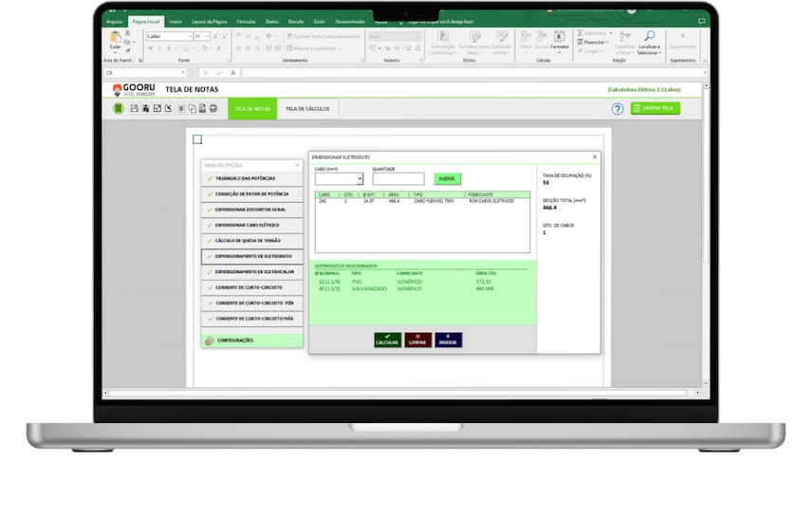Image resolution: width=812 pixels, height=515 pixels.
Task: Choose Dimensionar Disjuntor Geral option
Action: point(252,210)
